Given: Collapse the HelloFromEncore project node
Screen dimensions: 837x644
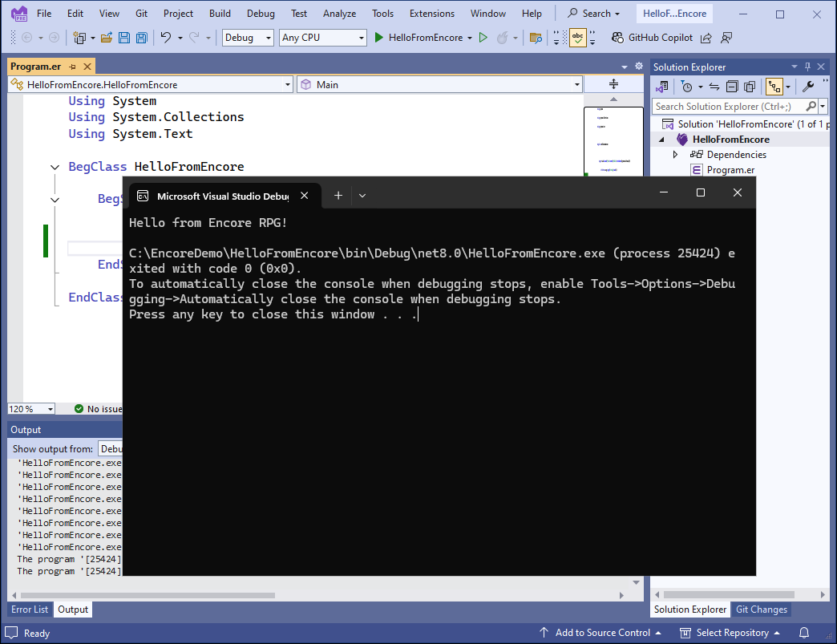Looking at the screenshot, I should coord(662,140).
